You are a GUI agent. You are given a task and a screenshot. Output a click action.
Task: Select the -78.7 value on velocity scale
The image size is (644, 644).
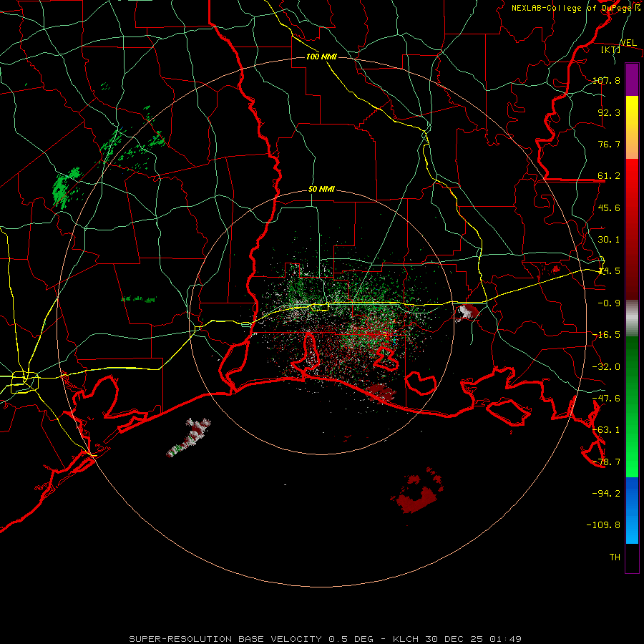pyautogui.click(x=607, y=462)
